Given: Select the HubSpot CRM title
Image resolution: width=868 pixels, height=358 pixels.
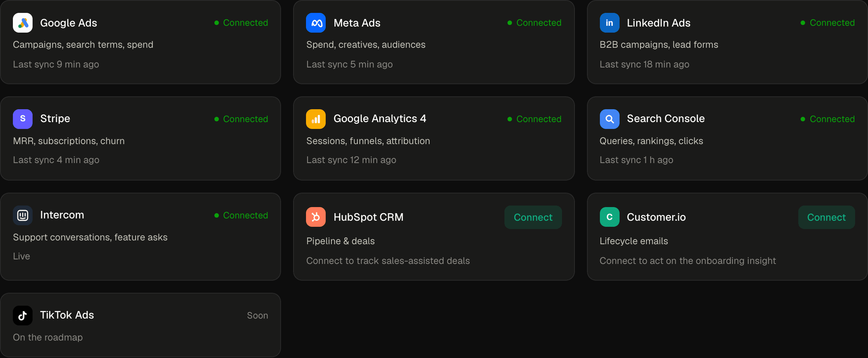Looking at the screenshot, I should (x=368, y=217).
